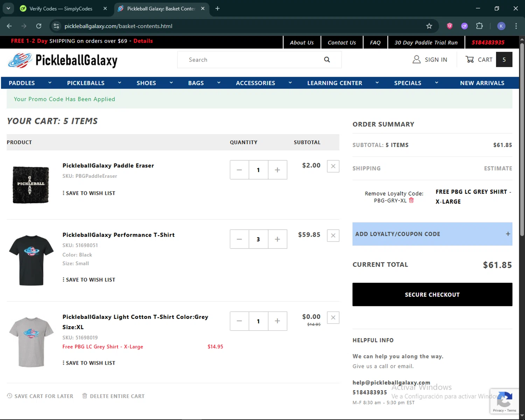Open the browser Extensions puzzle icon
Viewport: 525px width, 420px height.
click(479, 26)
